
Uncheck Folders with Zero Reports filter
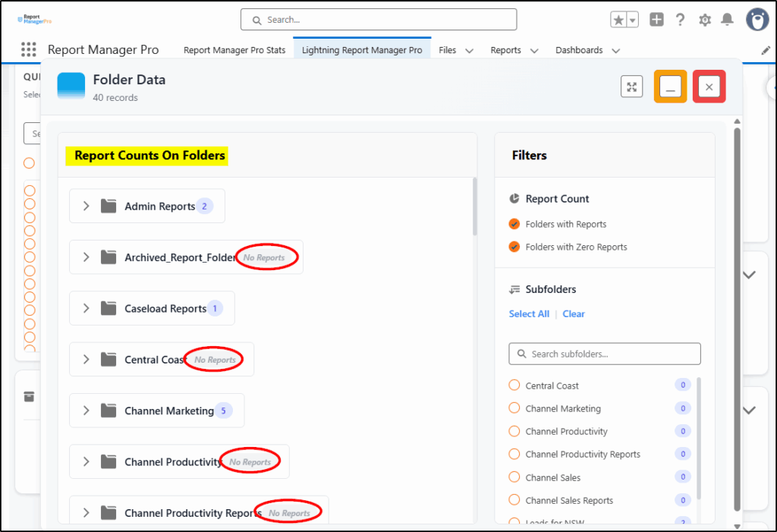[x=514, y=247]
